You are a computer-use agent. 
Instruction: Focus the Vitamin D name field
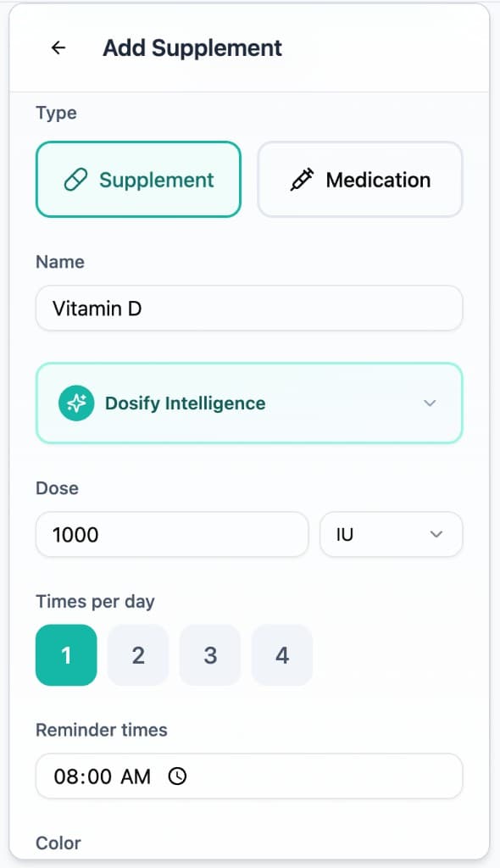click(x=248, y=308)
